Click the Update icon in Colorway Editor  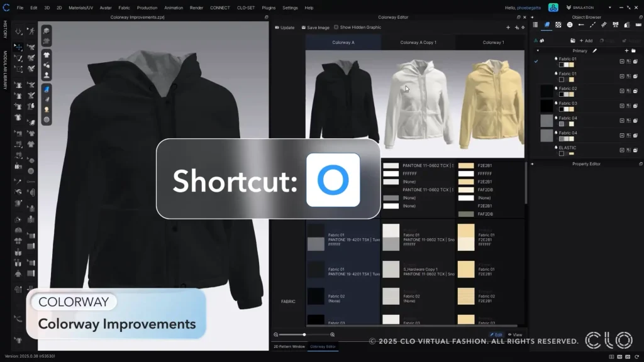[x=277, y=28]
